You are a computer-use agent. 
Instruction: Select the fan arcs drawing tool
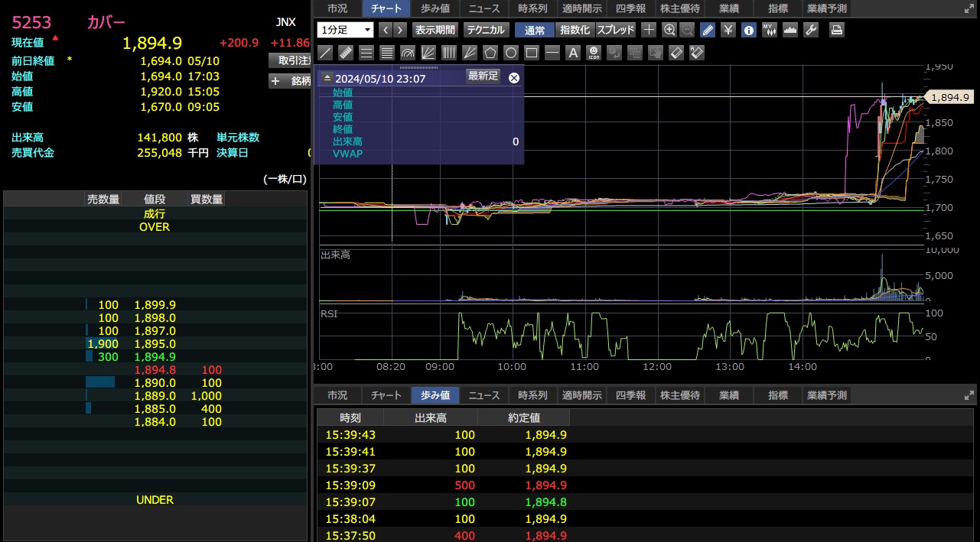[x=407, y=53]
